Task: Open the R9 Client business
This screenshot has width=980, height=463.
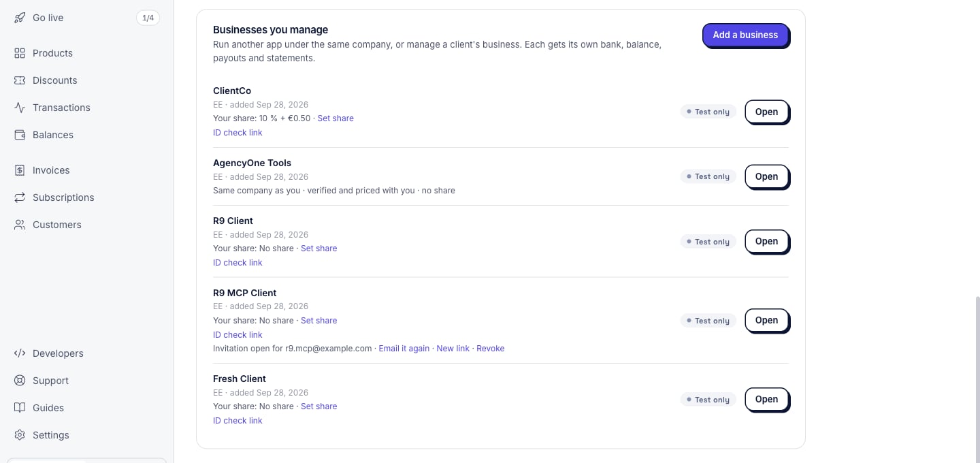Action: pos(766,242)
